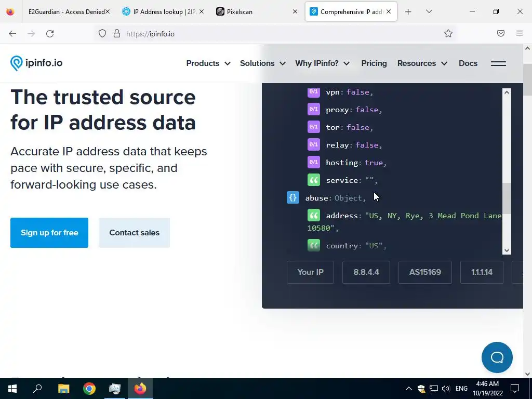The image size is (532, 399).
Task: Open the Windows Start menu
Action: [x=12, y=389]
